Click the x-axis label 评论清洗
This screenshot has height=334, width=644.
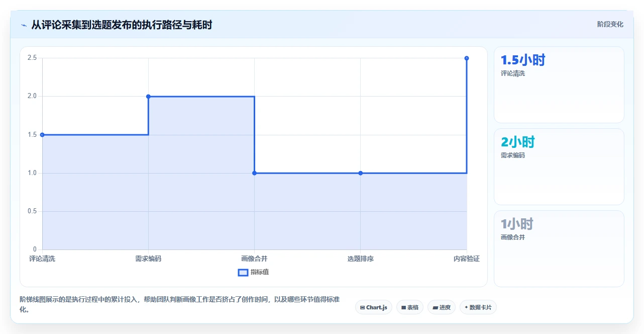[x=42, y=259]
